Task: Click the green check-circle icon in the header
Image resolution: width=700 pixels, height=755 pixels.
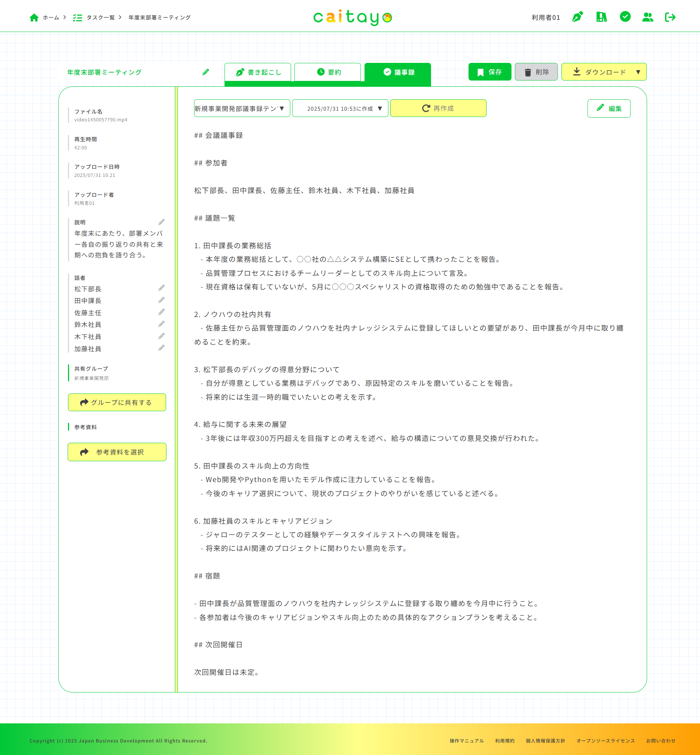Action: 625,17
